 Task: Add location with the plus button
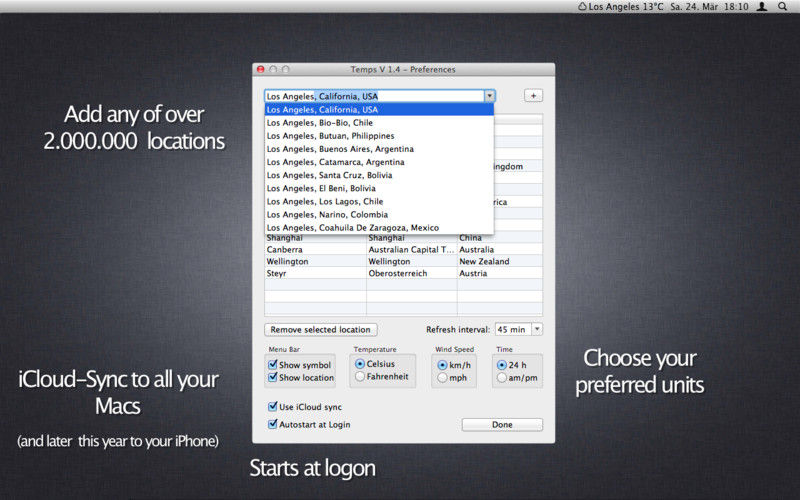pos(533,95)
